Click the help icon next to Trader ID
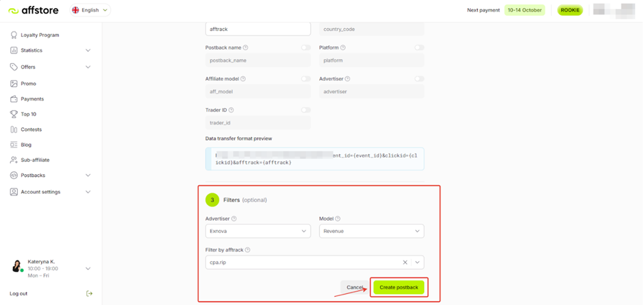The width and height of the screenshot is (644, 305). [x=232, y=110]
